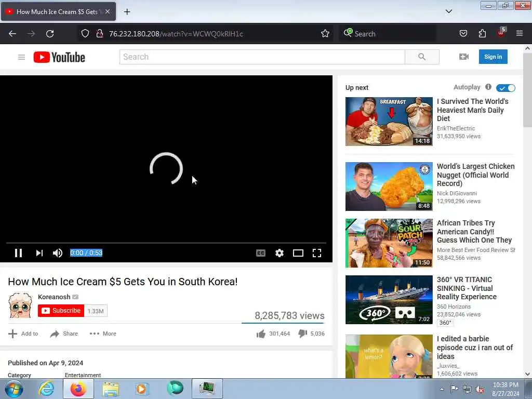
Task: Open ErikTheElectric channel link
Action: click(x=456, y=128)
